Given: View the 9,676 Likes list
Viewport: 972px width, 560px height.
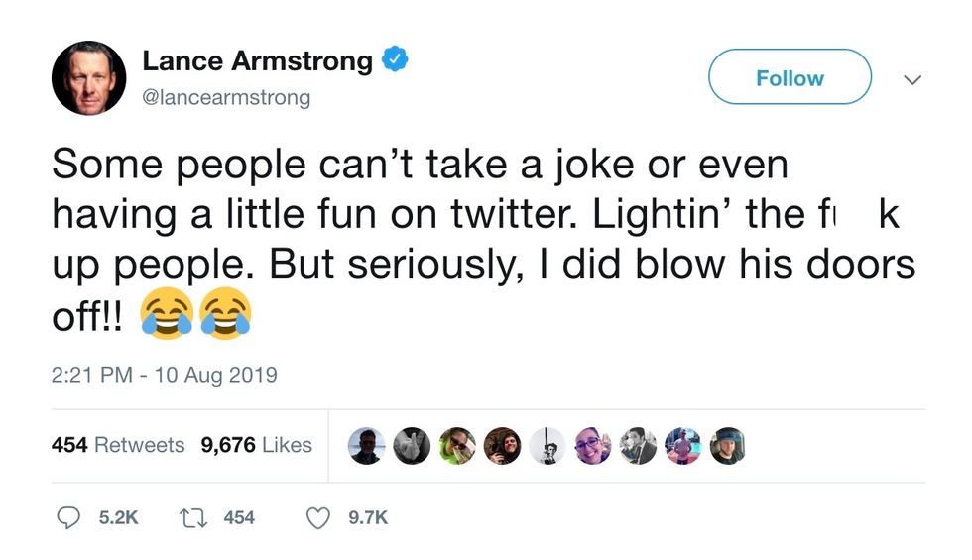Looking at the screenshot, I should pyautogui.click(x=257, y=446).
